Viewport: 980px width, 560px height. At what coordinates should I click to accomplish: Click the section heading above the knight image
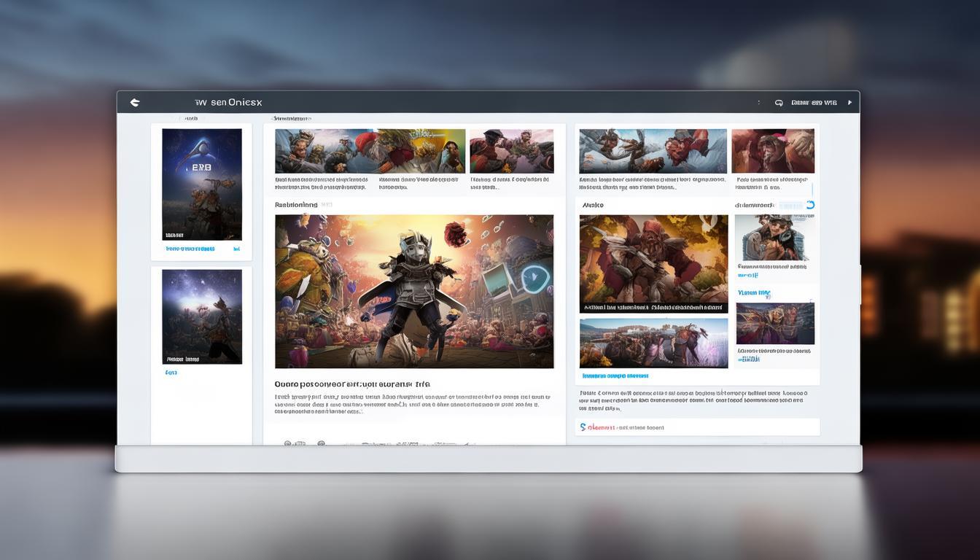[x=296, y=205]
